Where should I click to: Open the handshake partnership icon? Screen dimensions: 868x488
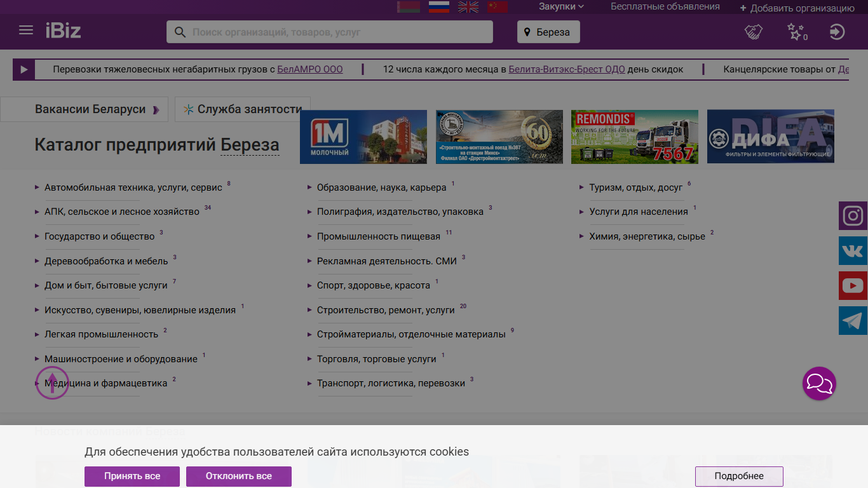pyautogui.click(x=754, y=32)
